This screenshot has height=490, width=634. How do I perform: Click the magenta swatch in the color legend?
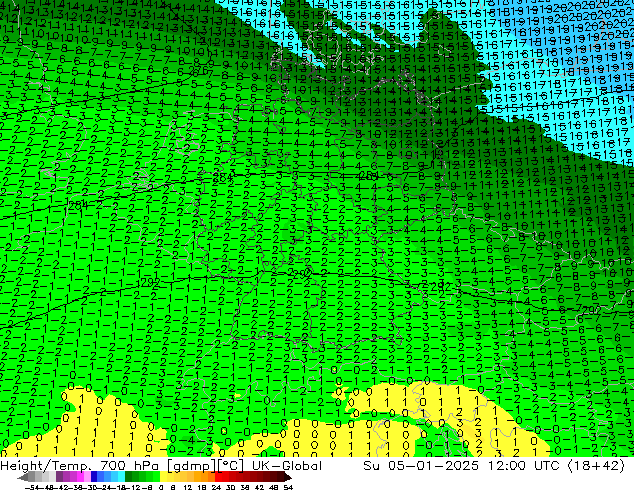pos(80,477)
